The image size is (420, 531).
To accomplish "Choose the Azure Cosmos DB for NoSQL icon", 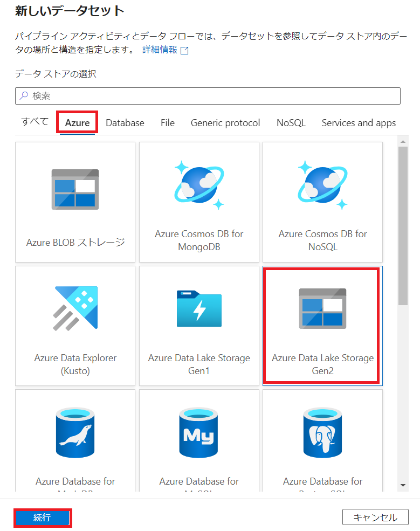I will [x=323, y=185].
